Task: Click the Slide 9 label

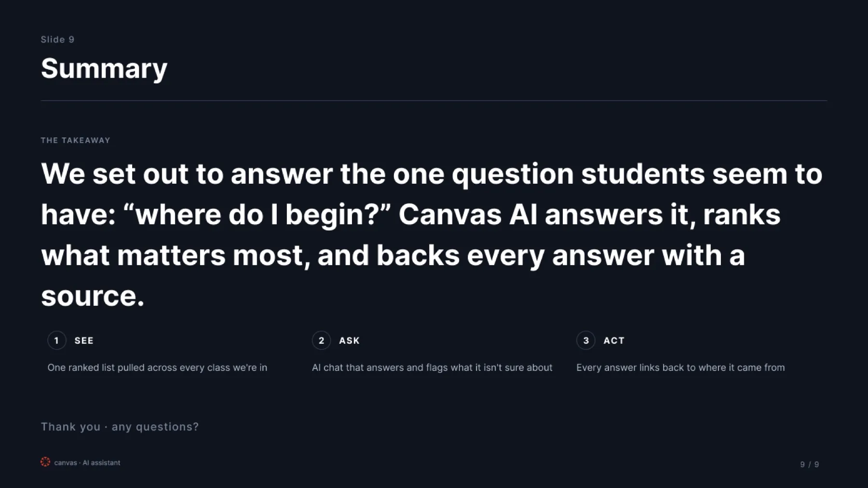Action: pyautogui.click(x=57, y=40)
